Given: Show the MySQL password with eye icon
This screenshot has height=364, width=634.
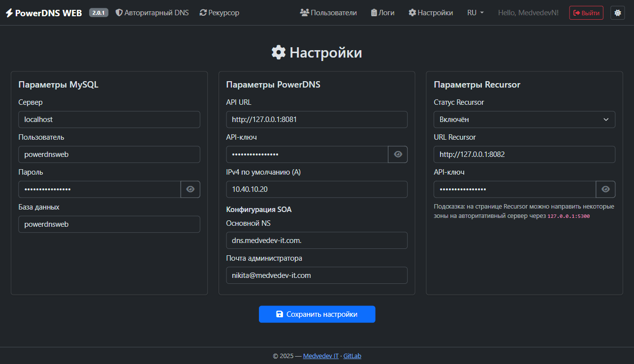Looking at the screenshot, I should click(x=190, y=189).
